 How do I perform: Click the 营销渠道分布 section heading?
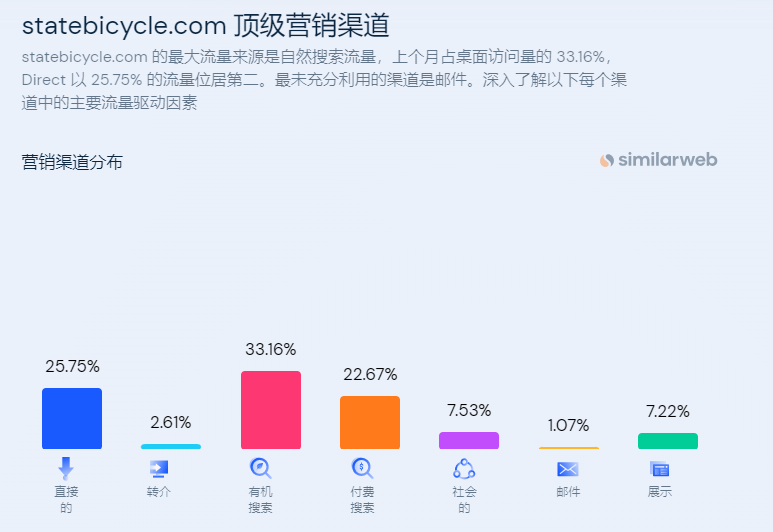(72, 162)
